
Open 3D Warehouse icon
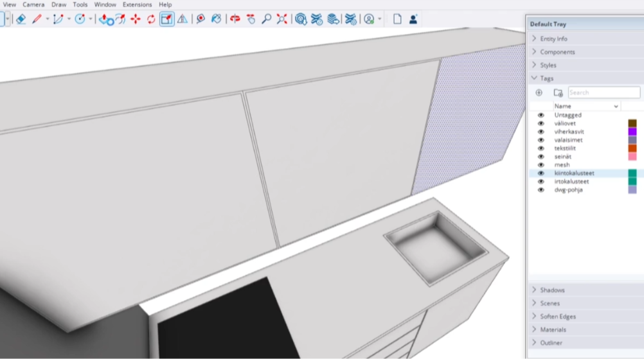click(301, 19)
